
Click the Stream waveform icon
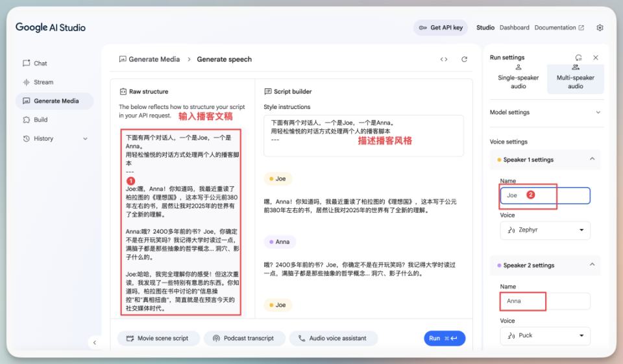click(26, 82)
